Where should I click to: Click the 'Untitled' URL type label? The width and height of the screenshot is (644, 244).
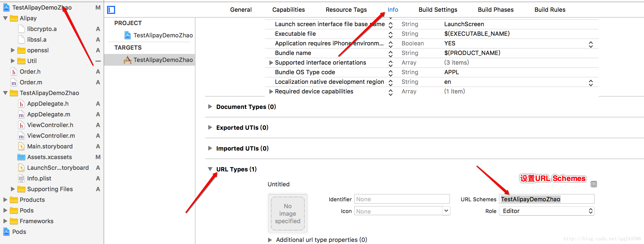(x=278, y=184)
